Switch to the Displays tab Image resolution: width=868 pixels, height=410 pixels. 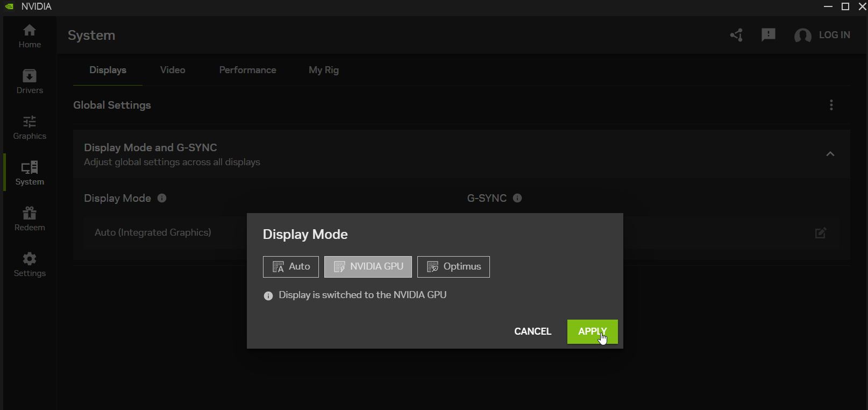(x=108, y=70)
